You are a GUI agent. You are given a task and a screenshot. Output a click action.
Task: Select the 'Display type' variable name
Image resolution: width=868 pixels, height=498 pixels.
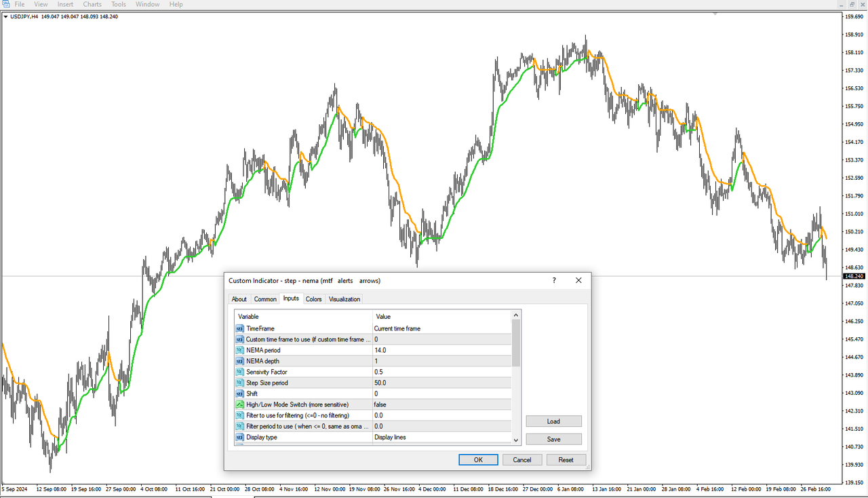[x=262, y=437]
